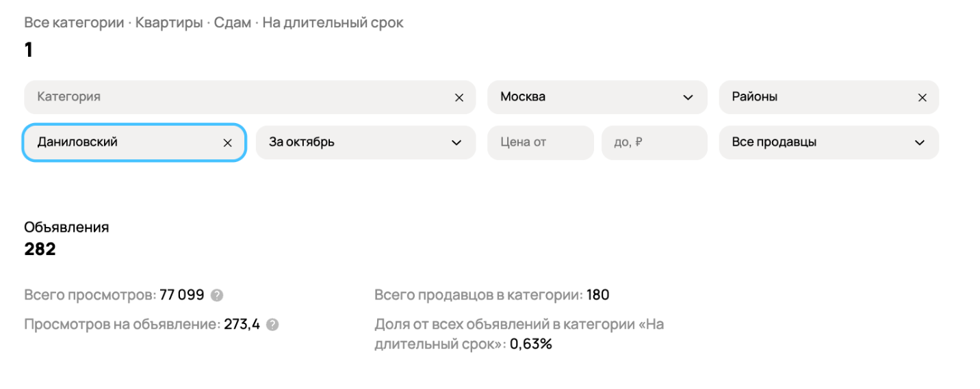
Task: Open the Все продавцы seller dropdown
Action: coord(818,143)
